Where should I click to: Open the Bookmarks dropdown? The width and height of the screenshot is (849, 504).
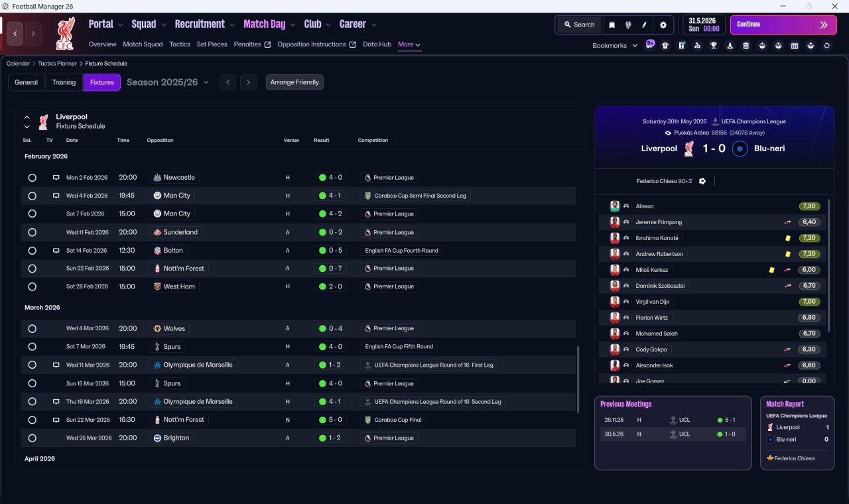[615, 45]
